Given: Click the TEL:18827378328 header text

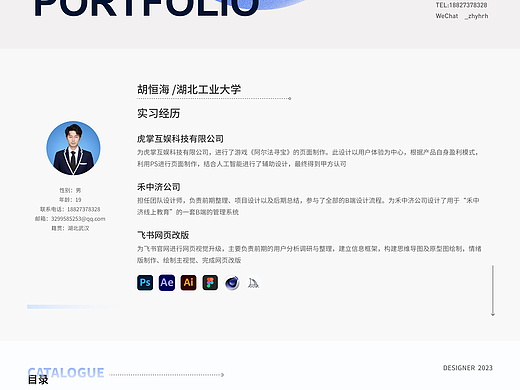Looking at the screenshot, I should 461,5.
